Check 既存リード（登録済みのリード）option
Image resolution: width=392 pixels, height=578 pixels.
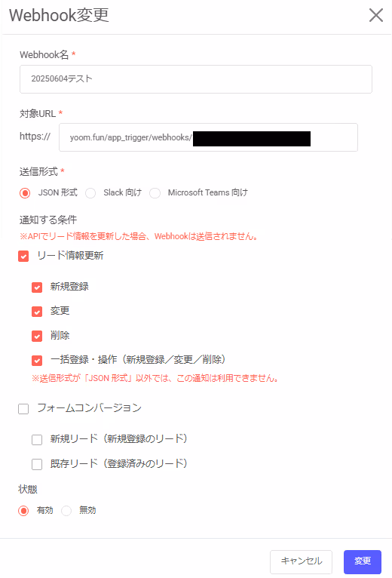pyautogui.click(x=37, y=464)
